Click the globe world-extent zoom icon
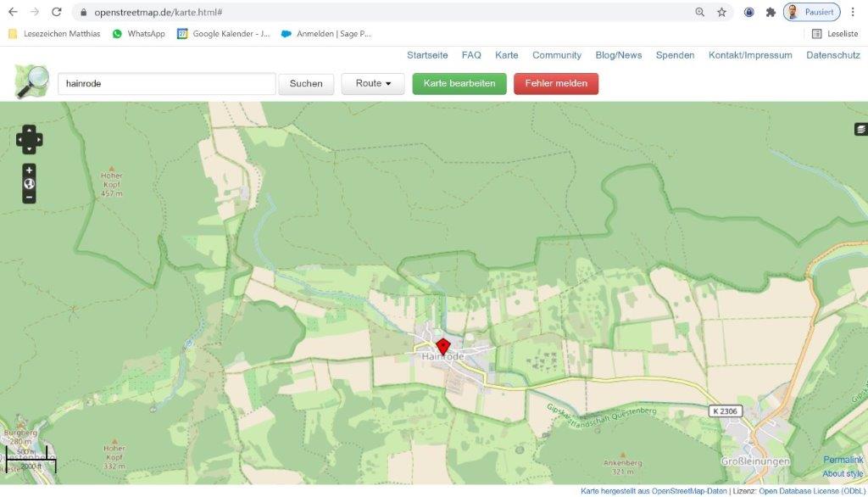The image size is (868, 497). (29, 183)
